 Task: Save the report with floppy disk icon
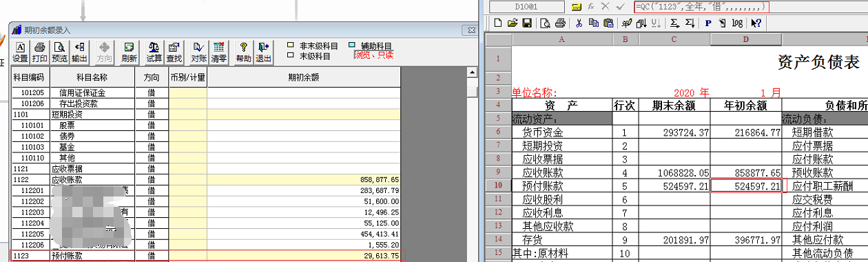click(526, 23)
